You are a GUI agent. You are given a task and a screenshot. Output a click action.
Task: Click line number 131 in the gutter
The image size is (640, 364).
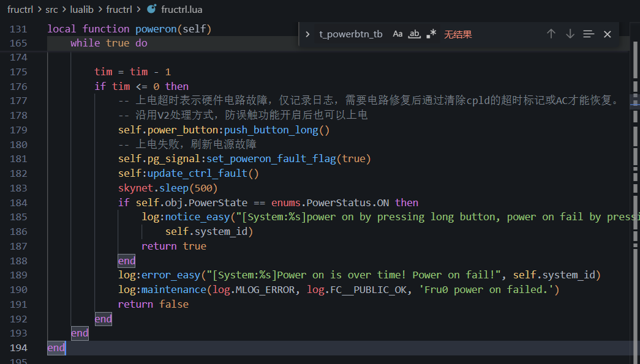coord(18,29)
